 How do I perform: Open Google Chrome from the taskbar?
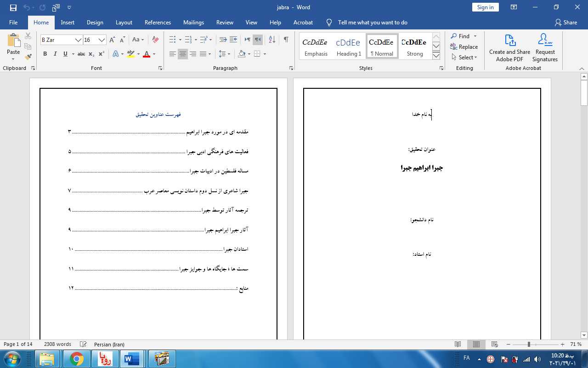tap(77, 359)
